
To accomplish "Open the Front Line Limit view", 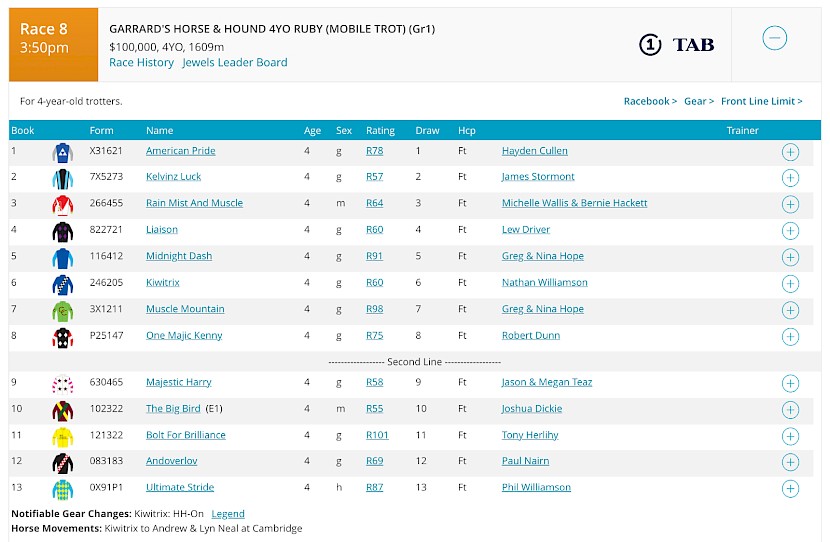I will (761, 101).
